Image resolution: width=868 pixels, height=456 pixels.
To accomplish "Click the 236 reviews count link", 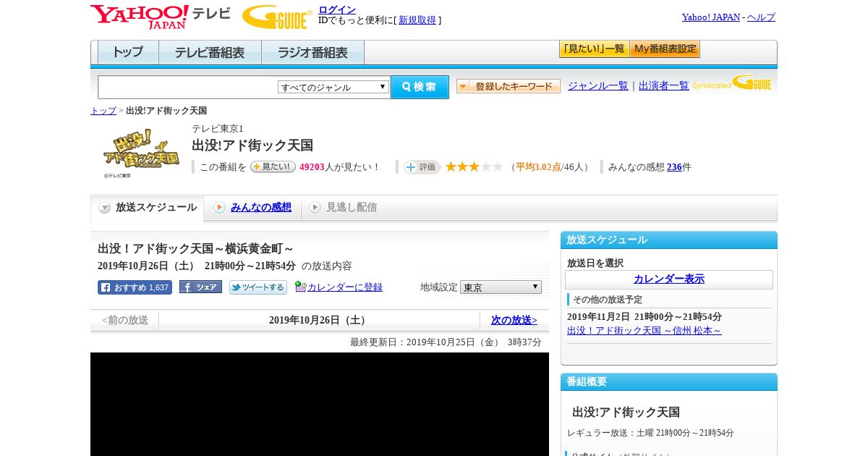I will [674, 167].
